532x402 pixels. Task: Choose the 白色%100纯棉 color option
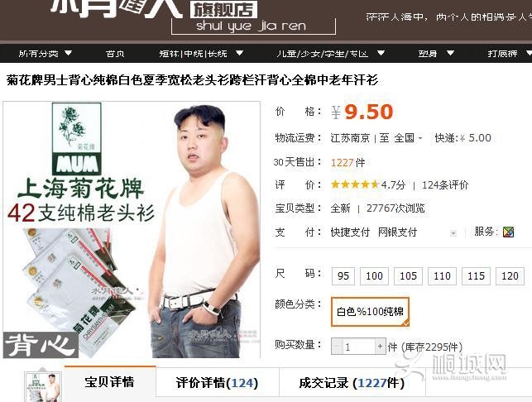[x=370, y=312]
